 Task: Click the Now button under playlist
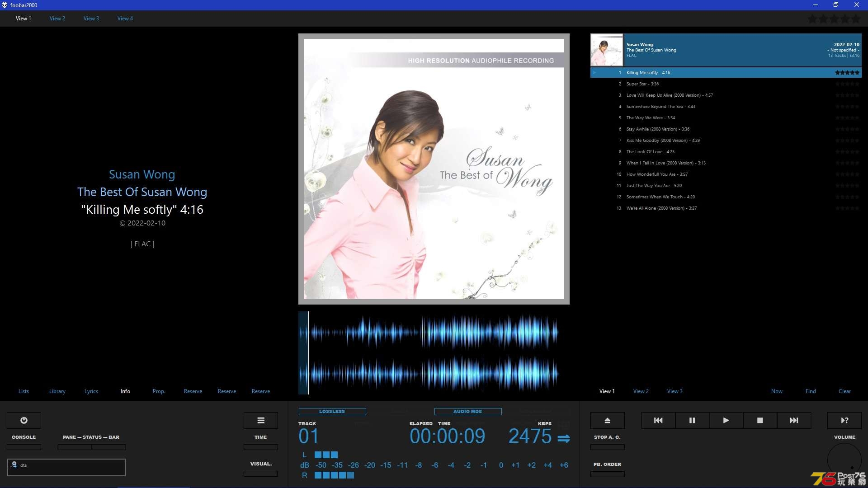(x=777, y=391)
